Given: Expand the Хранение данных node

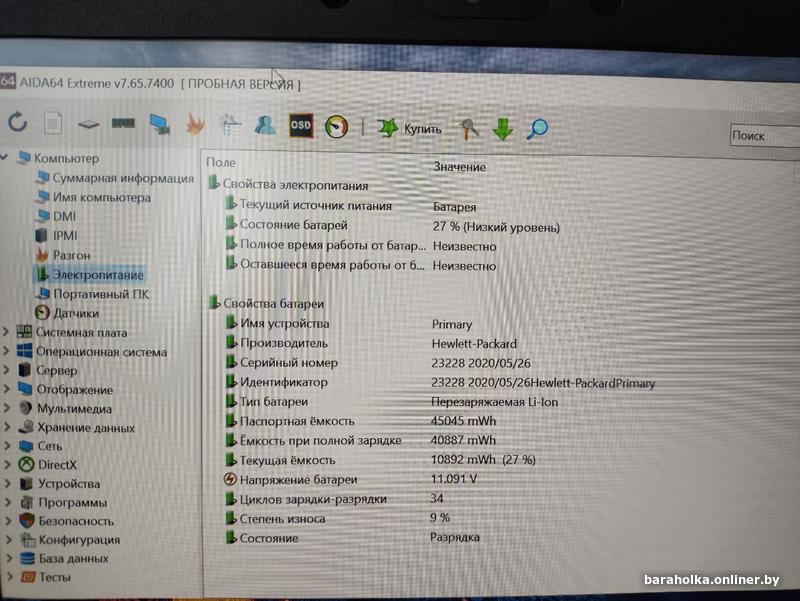Looking at the screenshot, I should click(7, 427).
